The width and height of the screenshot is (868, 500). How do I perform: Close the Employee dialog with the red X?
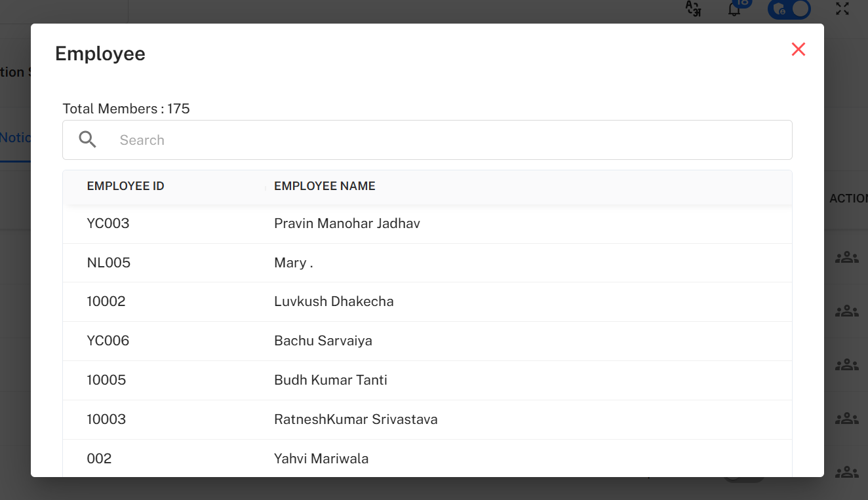pyautogui.click(x=798, y=49)
